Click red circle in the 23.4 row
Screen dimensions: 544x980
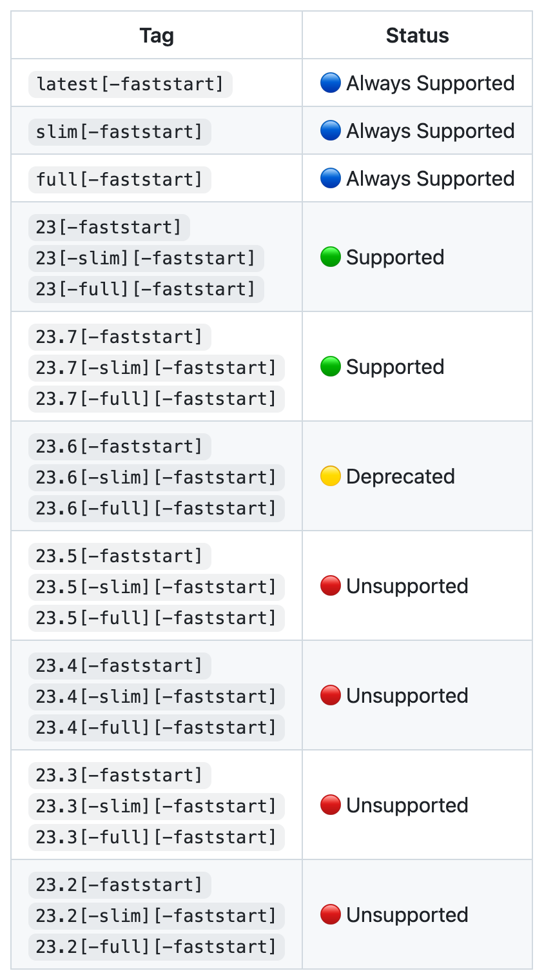[x=330, y=696]
